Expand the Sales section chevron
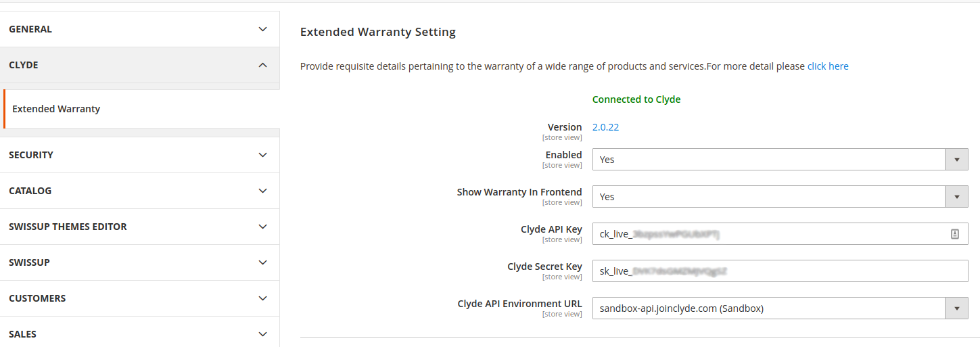This screenshot has width=980, height=347. tap(263, 334)
